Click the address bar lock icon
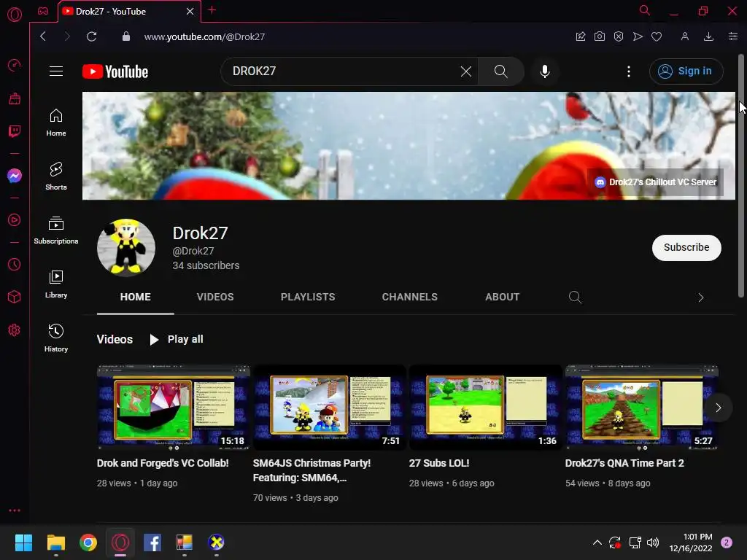Viewport: 747px width, 560px height. (x=126, y=36)
